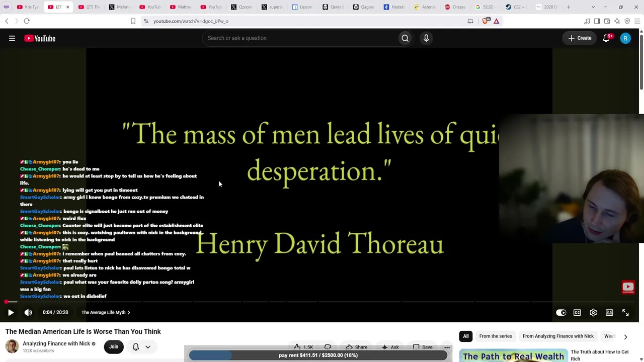Image resolution: width=644 pixels, height=362 pixels.
Task: Click the video time '0:04 / 20:28'
Action: click(x=55, y=313)
